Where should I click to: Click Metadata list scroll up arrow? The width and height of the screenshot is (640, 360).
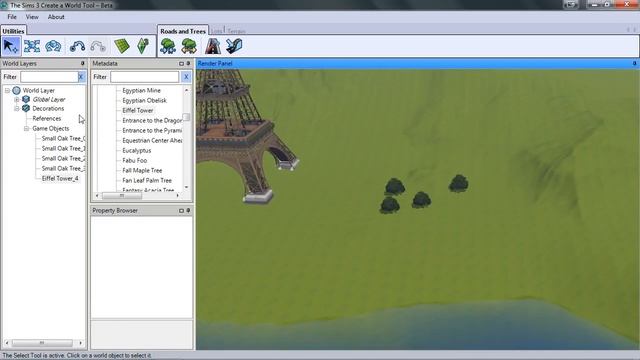(187, 90)
